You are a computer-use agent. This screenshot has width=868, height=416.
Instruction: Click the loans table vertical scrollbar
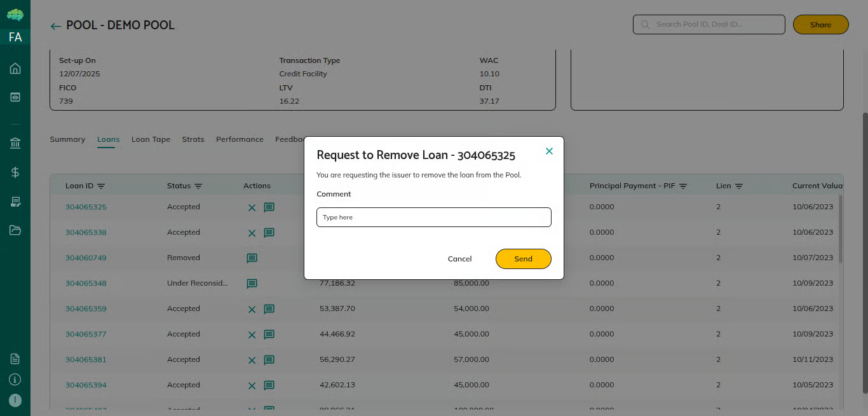(x=840, y=229)
